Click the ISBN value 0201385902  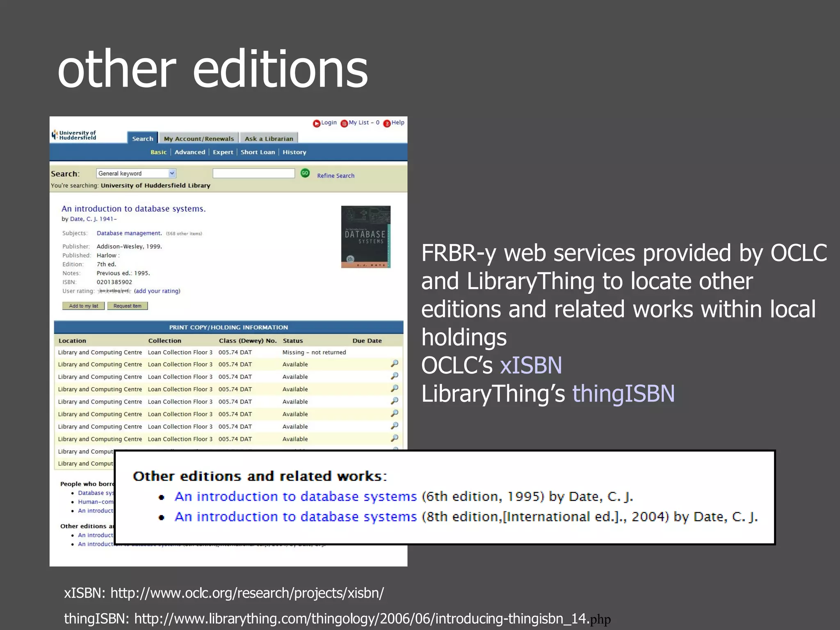tap(114, 282)
